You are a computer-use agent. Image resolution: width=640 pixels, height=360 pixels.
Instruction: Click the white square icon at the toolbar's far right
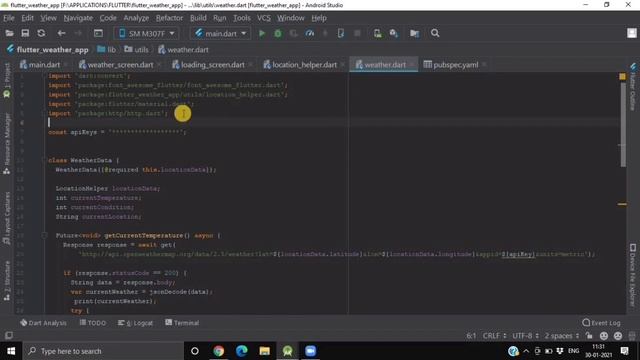point(632,33)
